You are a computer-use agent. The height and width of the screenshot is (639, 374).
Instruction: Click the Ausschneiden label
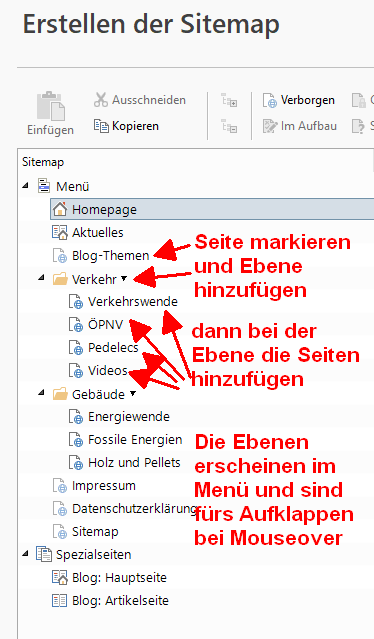(149, 100)
